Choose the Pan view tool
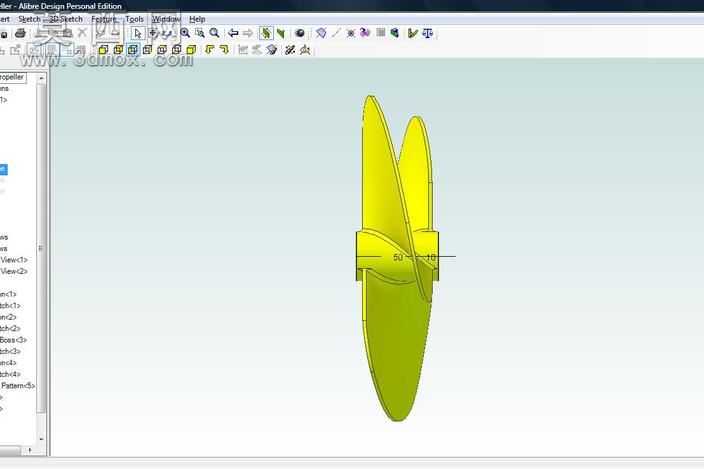Image resolution: width=704 pixels, height=469 pixels. coord(153,33)
